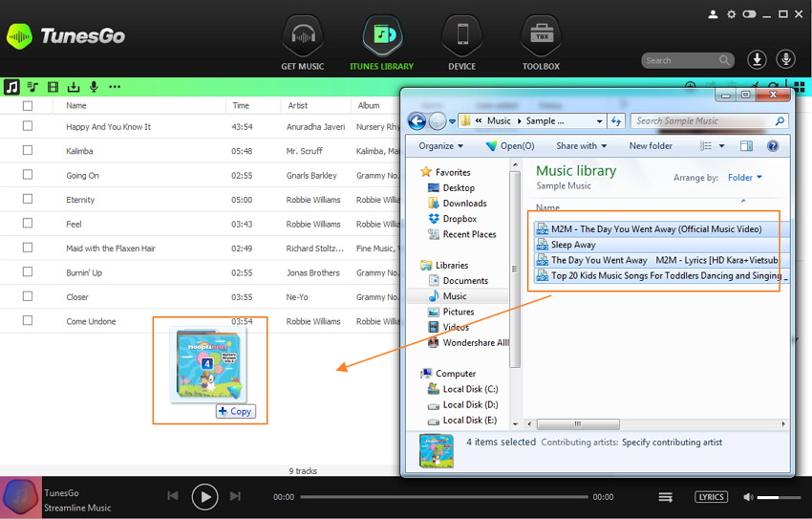Open the playlist category icon

[32, 86]
